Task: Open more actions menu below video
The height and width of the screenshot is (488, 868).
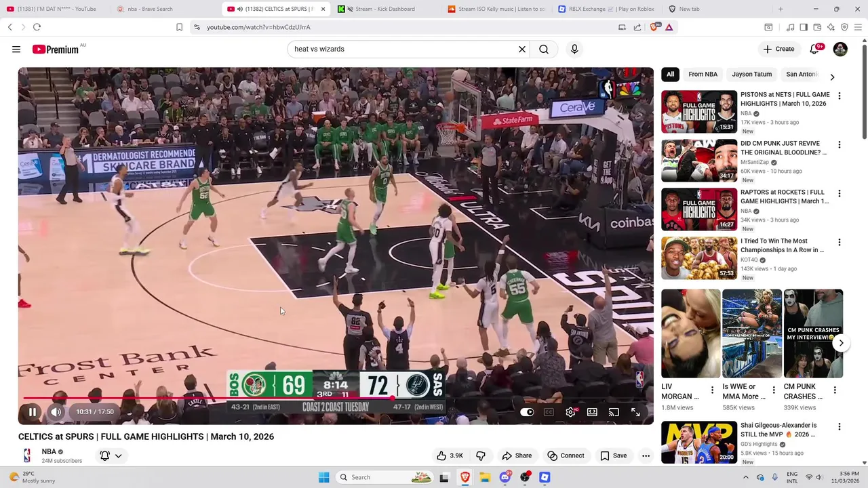Action: pyautogui.click(x=646, y=455)
